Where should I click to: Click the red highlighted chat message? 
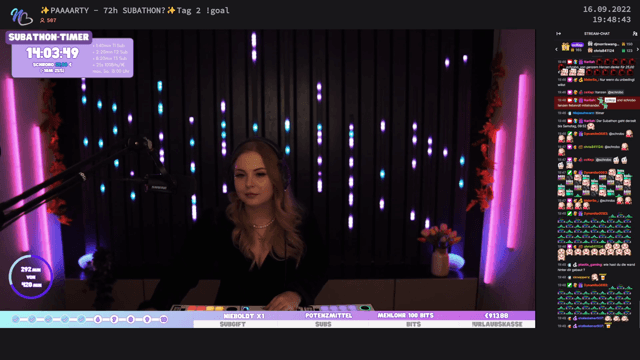click(x=597, y=102)
